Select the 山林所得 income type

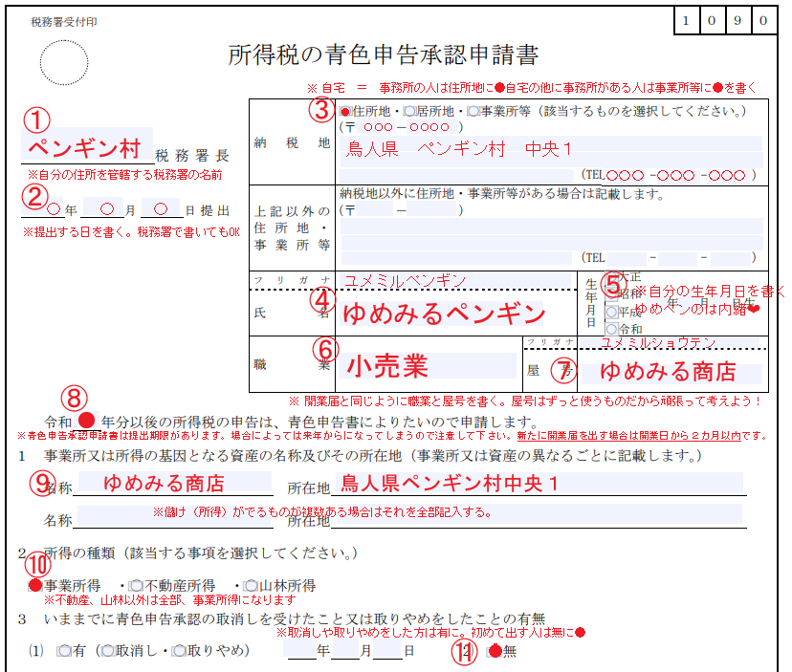point(250,586)
